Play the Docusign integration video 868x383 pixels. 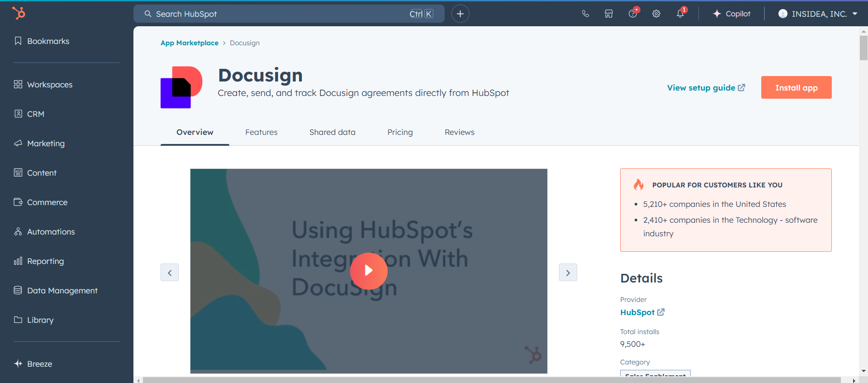369,271
